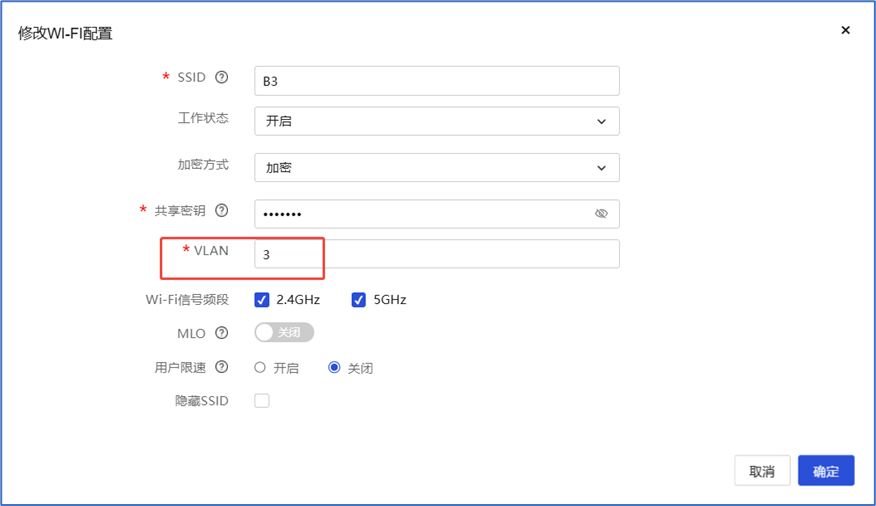Click the help icon next to SSID
876x506 pixels.
pyautogui.click(x=222, y=78)
